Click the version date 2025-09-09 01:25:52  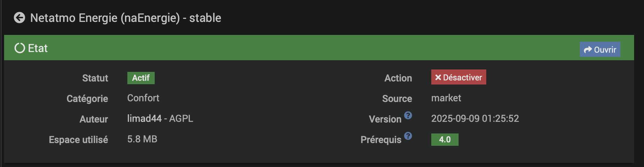pos(475,118)
